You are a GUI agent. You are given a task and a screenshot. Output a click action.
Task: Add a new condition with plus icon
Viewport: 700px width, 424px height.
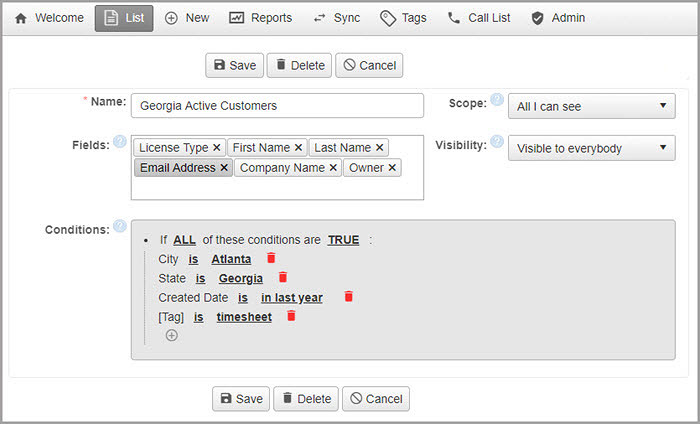(171, 335)
